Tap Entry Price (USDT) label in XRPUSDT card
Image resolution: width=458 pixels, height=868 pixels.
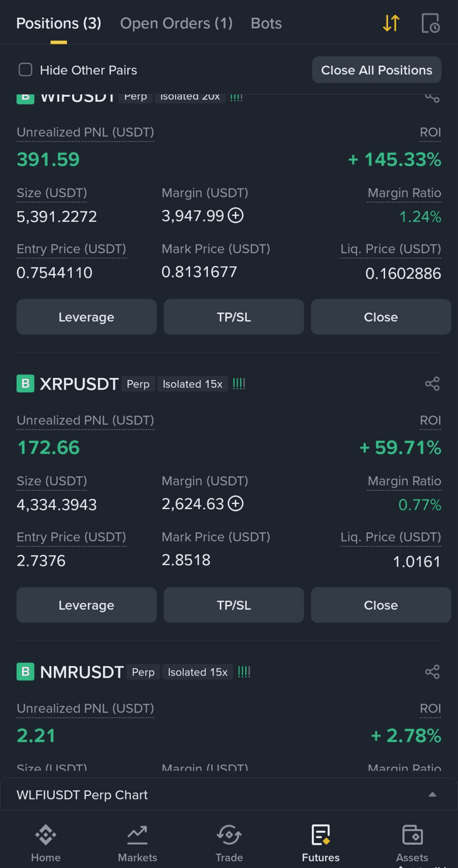click(x=71, y=537)
